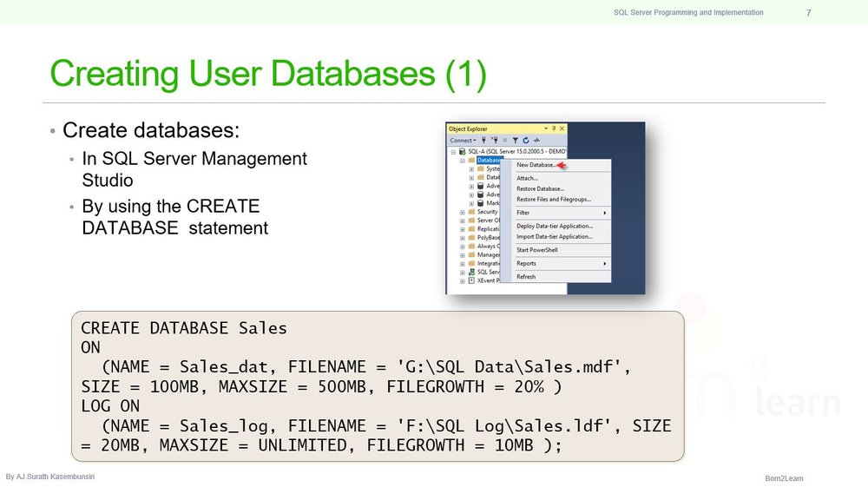This screenshot has width=868, height=487.
Task: Click the SQL-A server icon in the tree
Action: click(463, 152)
